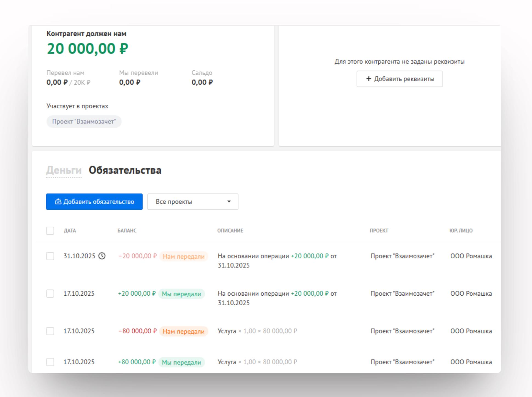Click the Мы передали badge on +20 000 row
Screen dimensions: 532x397
pyautogui.click(x=181, y=294)
